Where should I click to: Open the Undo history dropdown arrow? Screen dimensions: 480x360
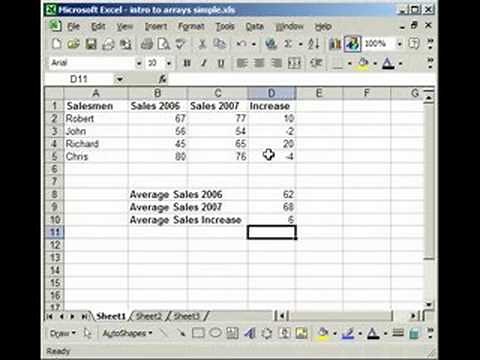coord(254,44)
